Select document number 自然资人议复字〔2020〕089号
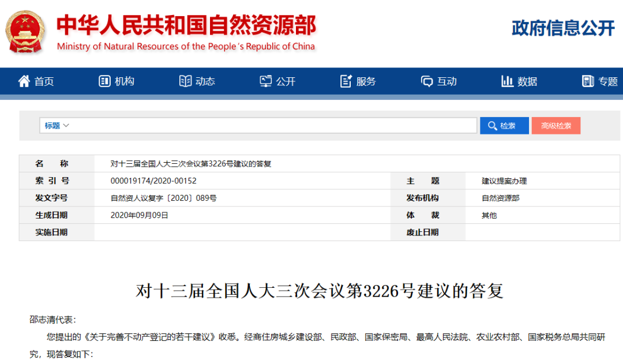Image resolution: width=623 pixels, height=364 pixels. tap(164, 198)
